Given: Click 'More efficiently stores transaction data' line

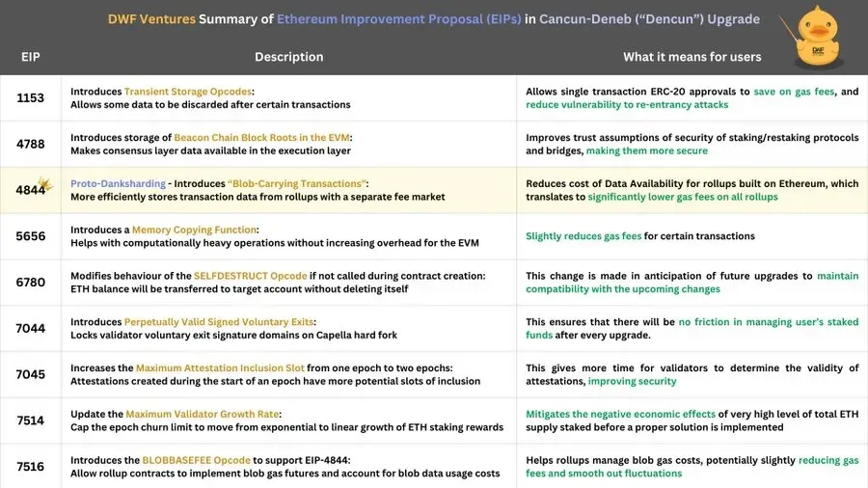Looking at the screenshot, I should pyautogui.click(x=258, y=197).
